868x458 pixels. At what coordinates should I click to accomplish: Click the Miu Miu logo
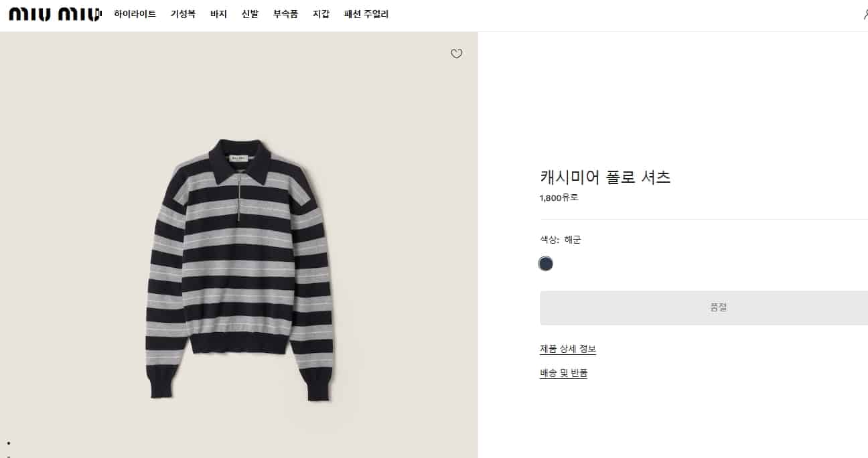click(54, 14)
